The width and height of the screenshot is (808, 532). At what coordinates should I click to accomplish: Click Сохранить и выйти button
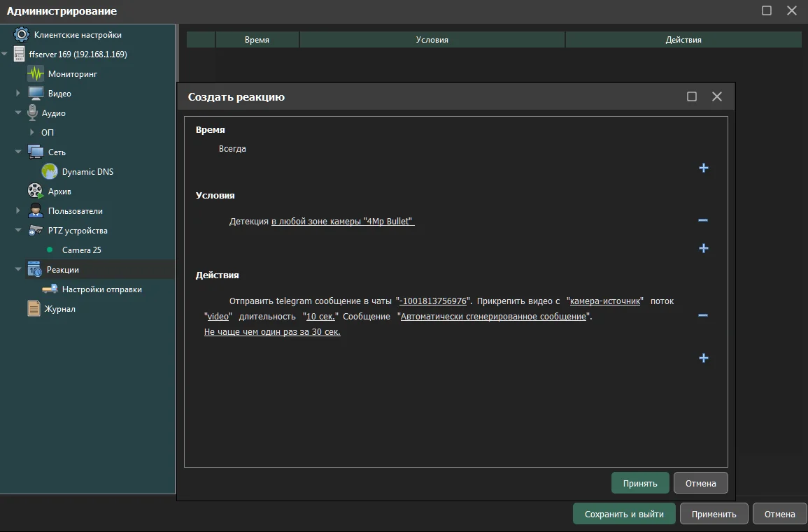click(x=624, y=514)
